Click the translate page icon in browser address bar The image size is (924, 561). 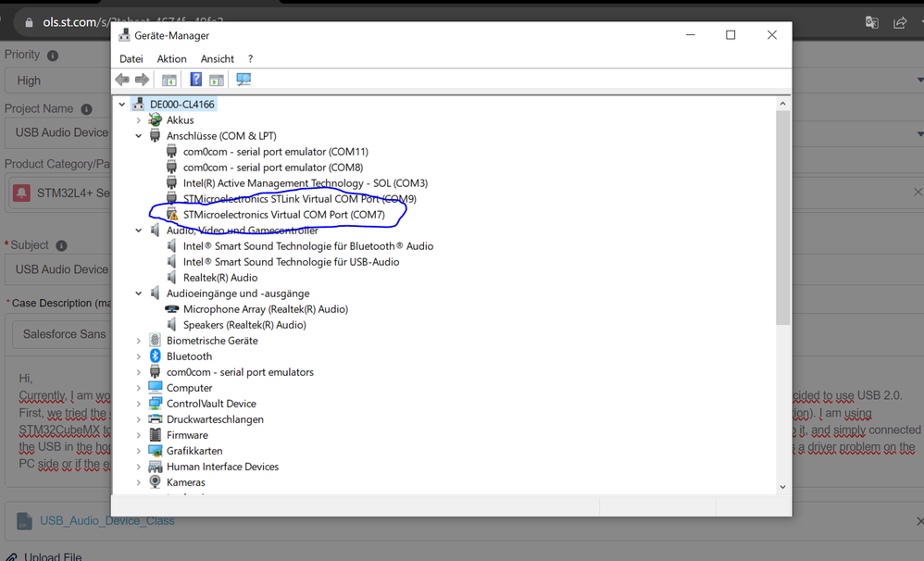(x=871, y=22)
